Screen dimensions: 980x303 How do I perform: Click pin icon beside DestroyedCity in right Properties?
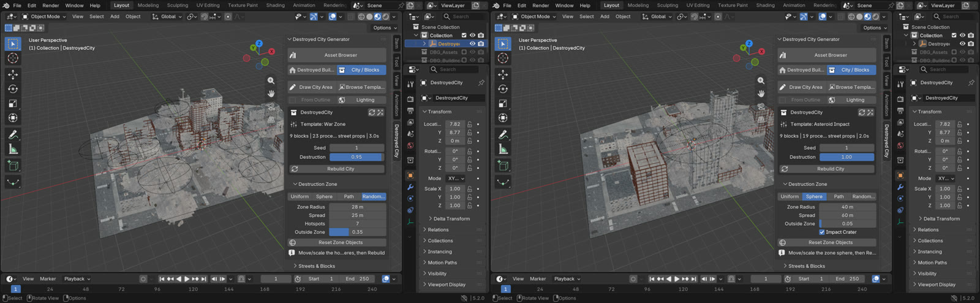[x=971, y=82]
